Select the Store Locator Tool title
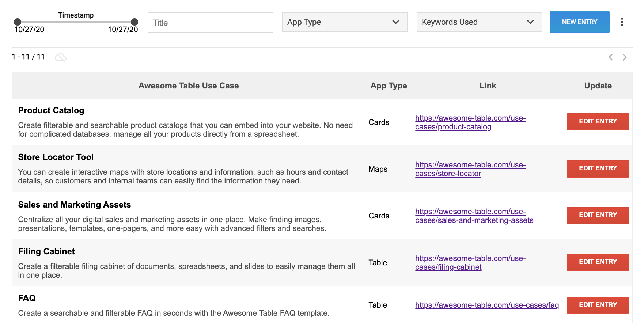644x323 pixels. (x=56, y=157)
